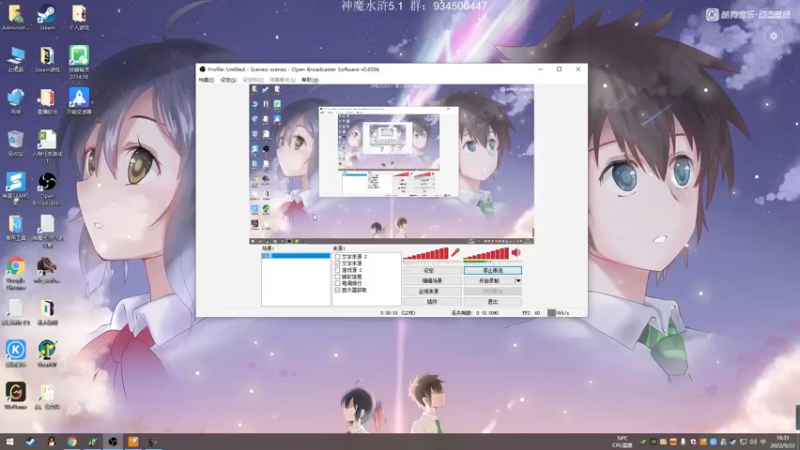Viewport: 800px width, 450px height.
Task: Open the Steam games folder icon
Action: 47,59
